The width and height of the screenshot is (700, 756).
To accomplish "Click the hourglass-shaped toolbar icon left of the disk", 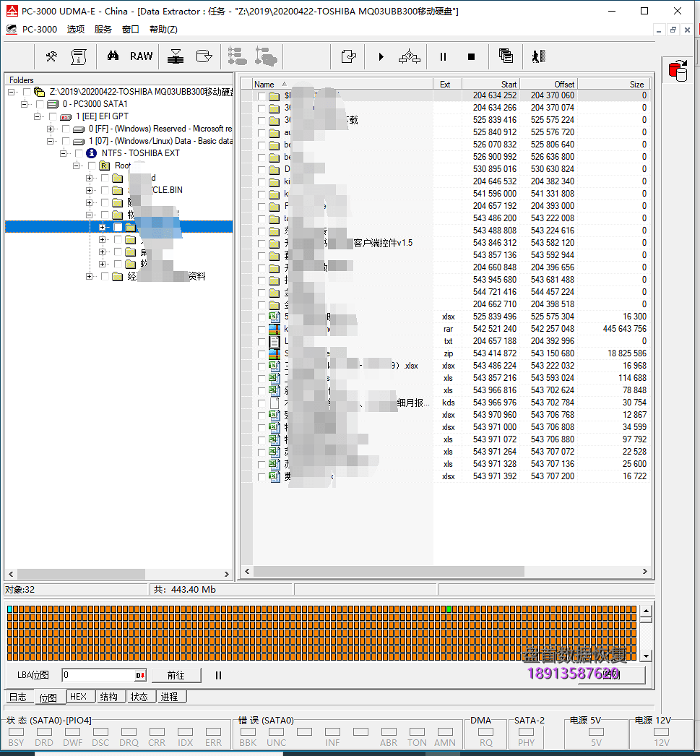I will click(x=176, y=57).
